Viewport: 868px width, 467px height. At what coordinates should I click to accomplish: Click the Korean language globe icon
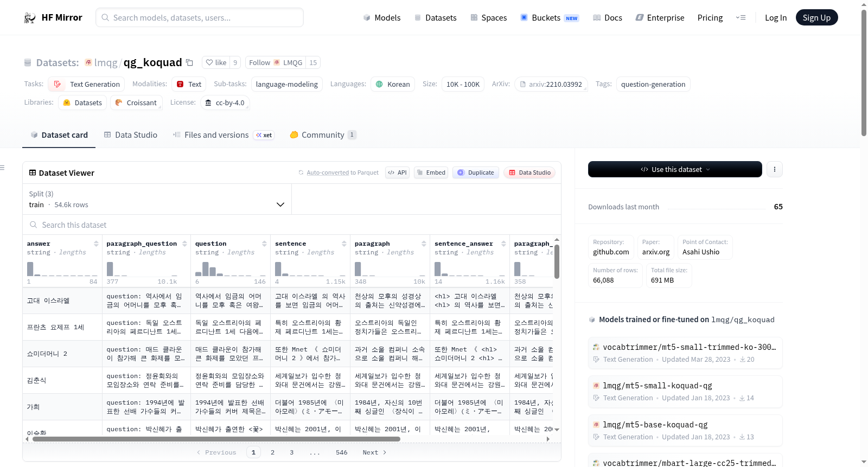[x=379, y=84]
